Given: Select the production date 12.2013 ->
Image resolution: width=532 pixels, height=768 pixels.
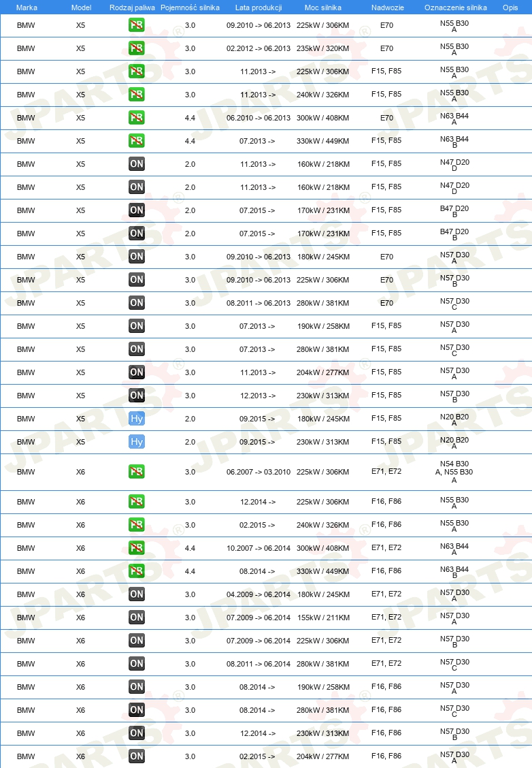Looking at the screenshot, I should coord(257,396).
